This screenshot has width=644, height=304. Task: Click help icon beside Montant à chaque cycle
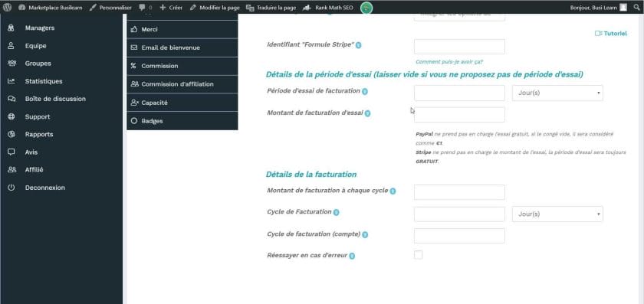(x=393, y=191)
